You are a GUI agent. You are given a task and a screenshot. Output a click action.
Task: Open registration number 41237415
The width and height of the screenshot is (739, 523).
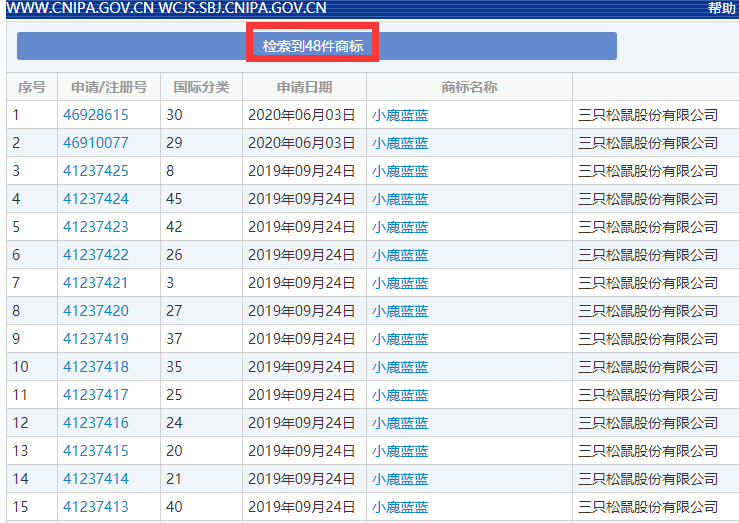pyautogui.click(x=96, y=451)
